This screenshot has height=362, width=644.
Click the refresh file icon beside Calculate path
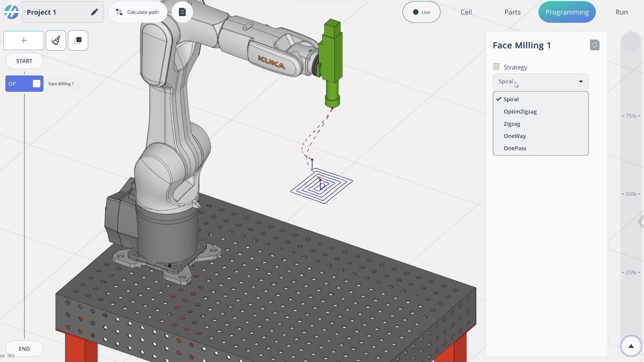[182, 12]
